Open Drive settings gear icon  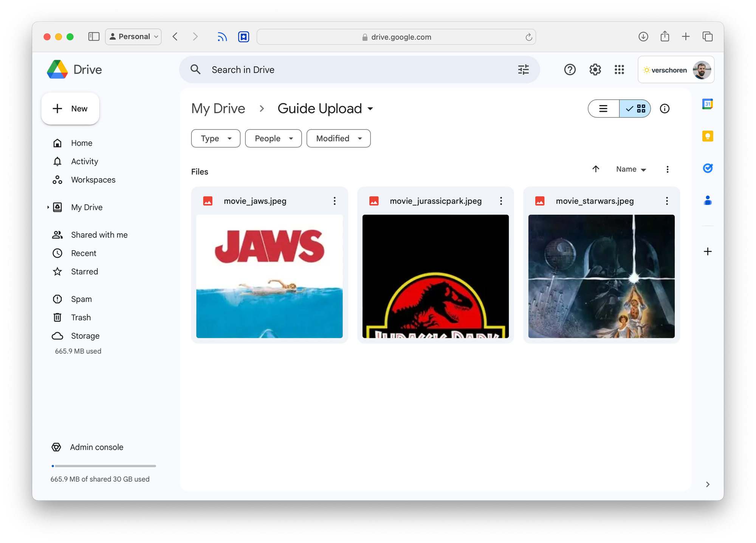pos(595,70)
